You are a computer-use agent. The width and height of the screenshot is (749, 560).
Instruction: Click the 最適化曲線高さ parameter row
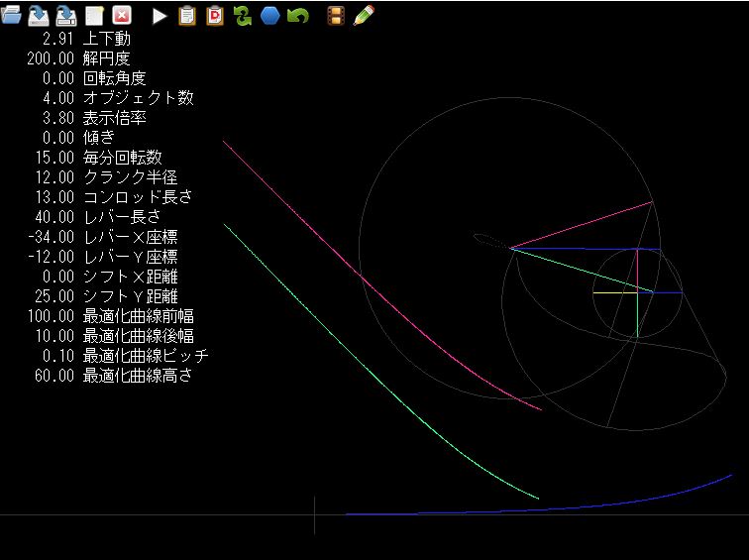pyautogui.click(x=114, y=376)
